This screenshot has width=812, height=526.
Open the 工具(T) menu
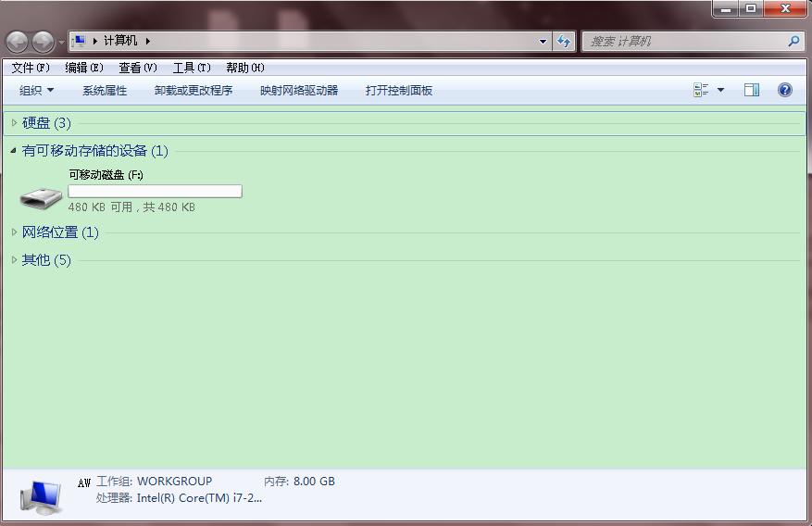coord(192,68)
